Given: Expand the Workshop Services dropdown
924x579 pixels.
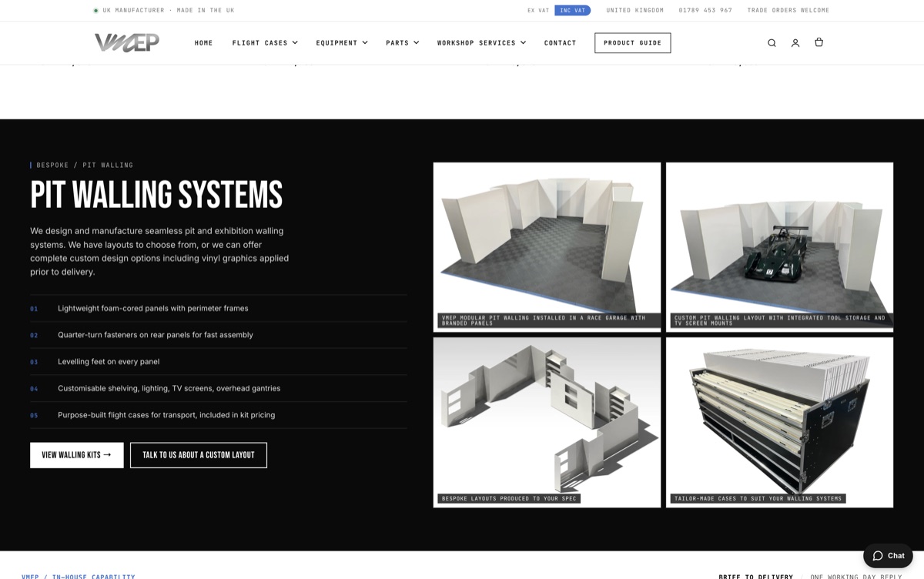Looking at the screenshot, I should pyautogui.click(x=482, y=43).
